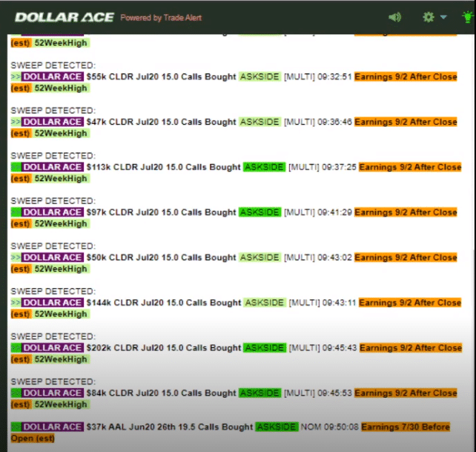Click the text "$97k CLDR Jul20 15.0 Calls Bought"
The image size is (476, 452).
(161, 212)
